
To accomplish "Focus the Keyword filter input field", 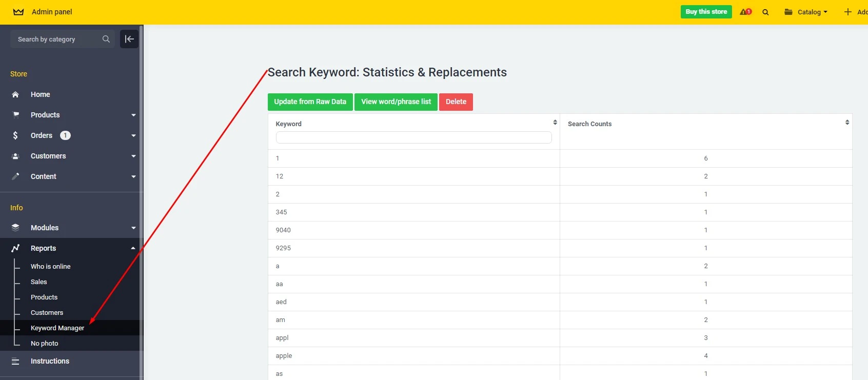I will pos(413,137).
